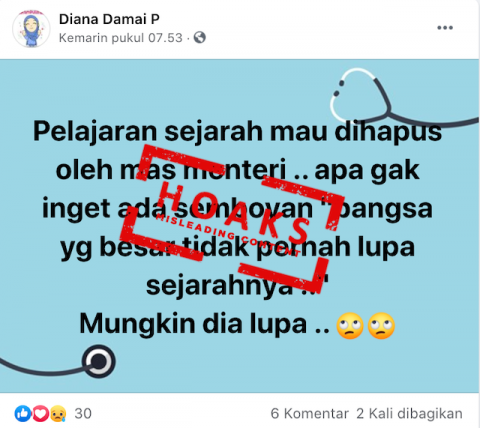Image resolution: width=480 pixels, height=428 pixels.
Task: Open the Kemarin pukul 07.53 timestamp
Action: [x=121, y=38]
